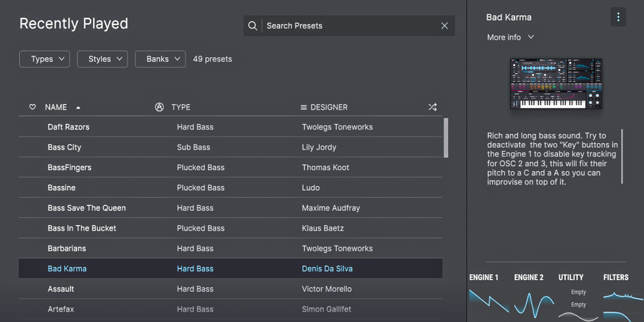The image size is (644, 322).
Task: Click designer Ludo in Bassine row
Action: pyautogui.click(x=311, y=188)
